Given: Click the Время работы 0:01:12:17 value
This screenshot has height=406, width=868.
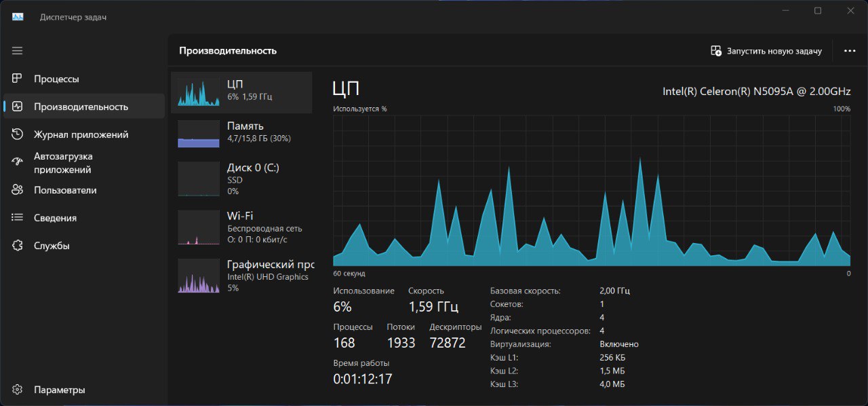Looking at the screenshot, I should coord(362,379).
